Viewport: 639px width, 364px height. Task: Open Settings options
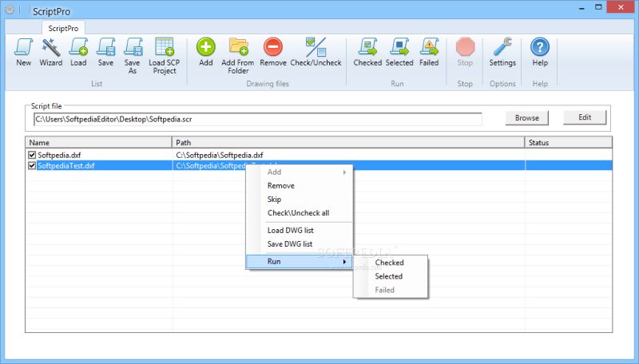coord(502,52)
